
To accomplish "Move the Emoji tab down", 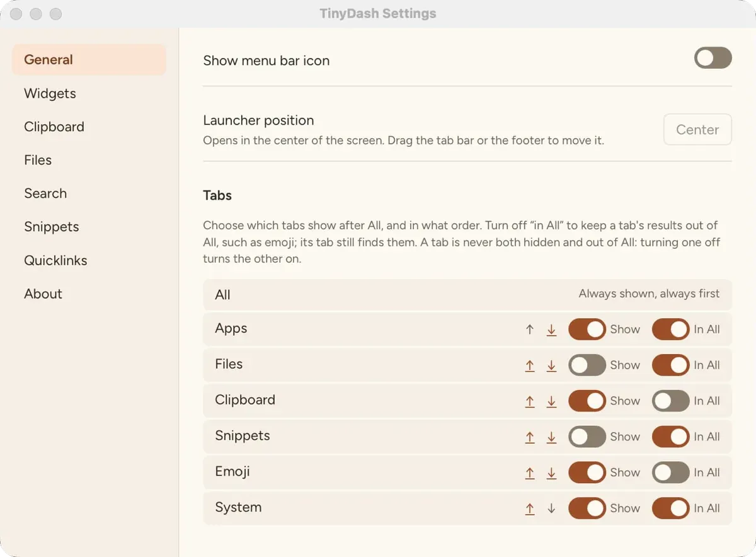I will [551, 473].
